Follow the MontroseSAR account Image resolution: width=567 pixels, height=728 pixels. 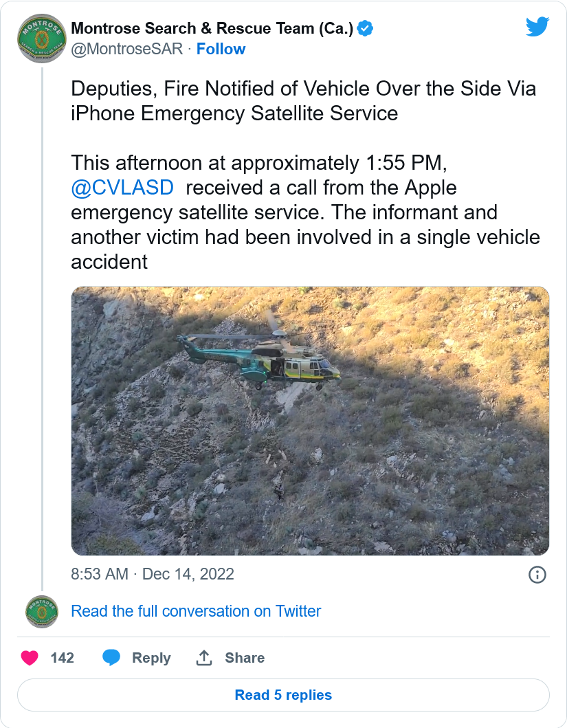click(x=221, y=49)
